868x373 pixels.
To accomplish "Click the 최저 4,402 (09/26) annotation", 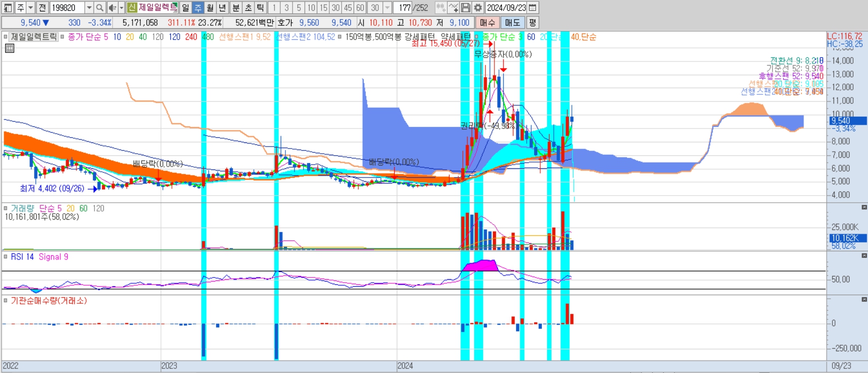I will click(x=52, y=189).
